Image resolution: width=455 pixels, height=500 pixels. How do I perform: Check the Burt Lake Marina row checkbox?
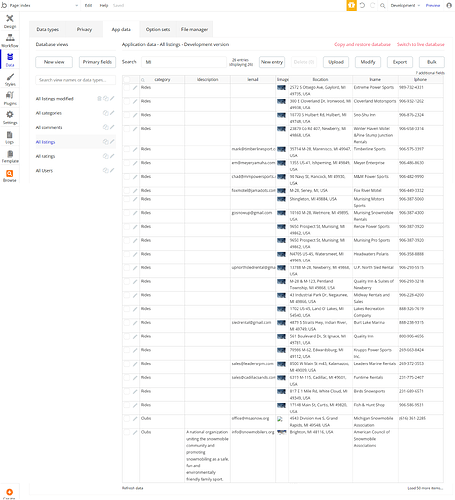(x=127, y=323)
